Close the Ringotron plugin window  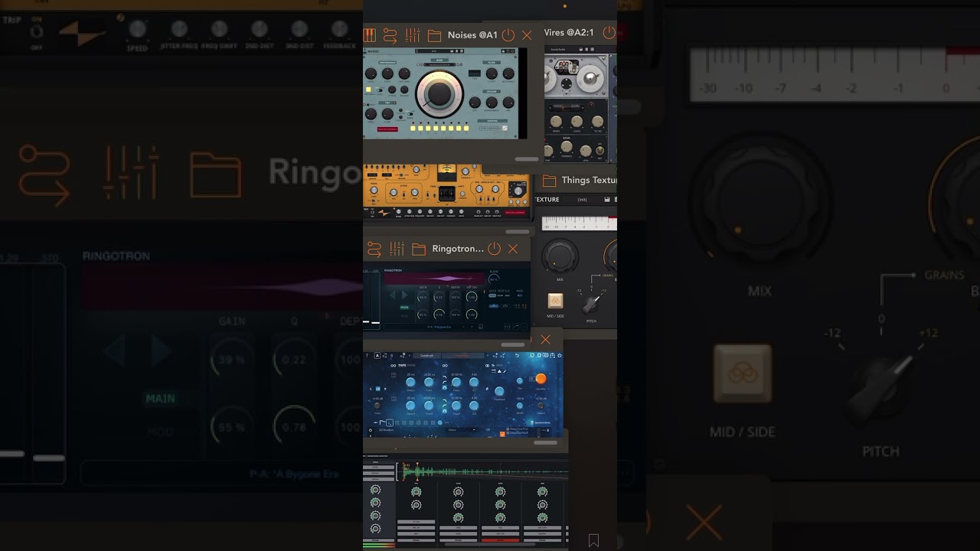tap(513, 249)
